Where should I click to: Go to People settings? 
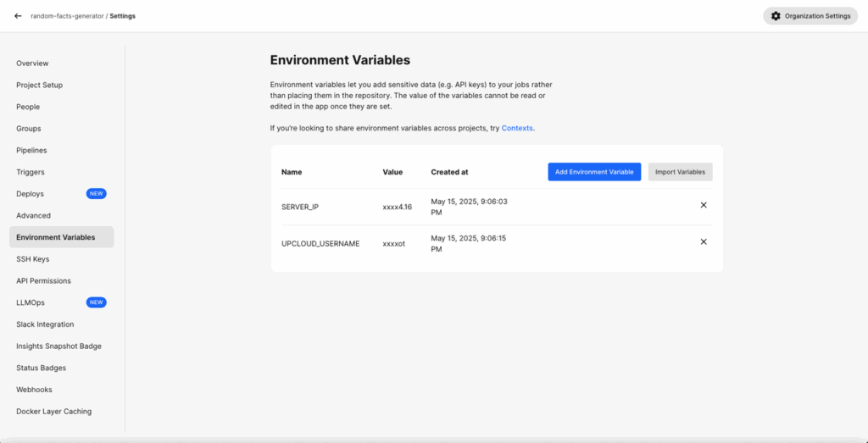(x=28, y=107)
